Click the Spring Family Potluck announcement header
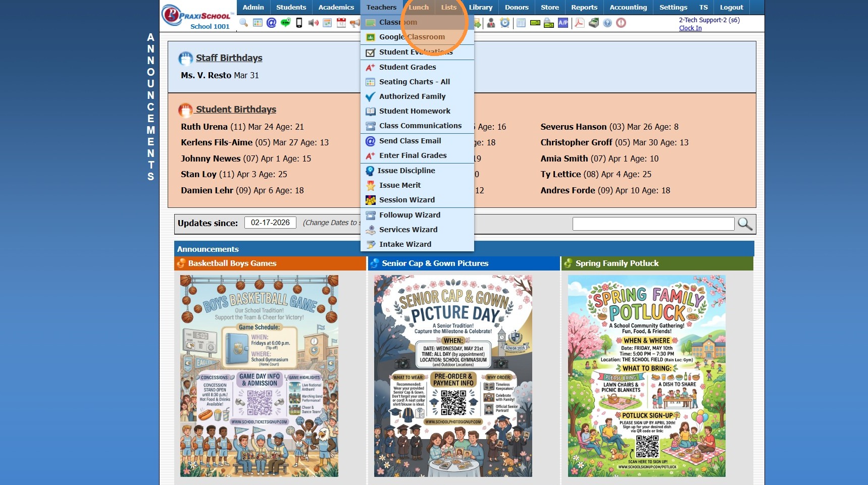The height and width of the screenshot is (485, 868). tap(657, 263)
